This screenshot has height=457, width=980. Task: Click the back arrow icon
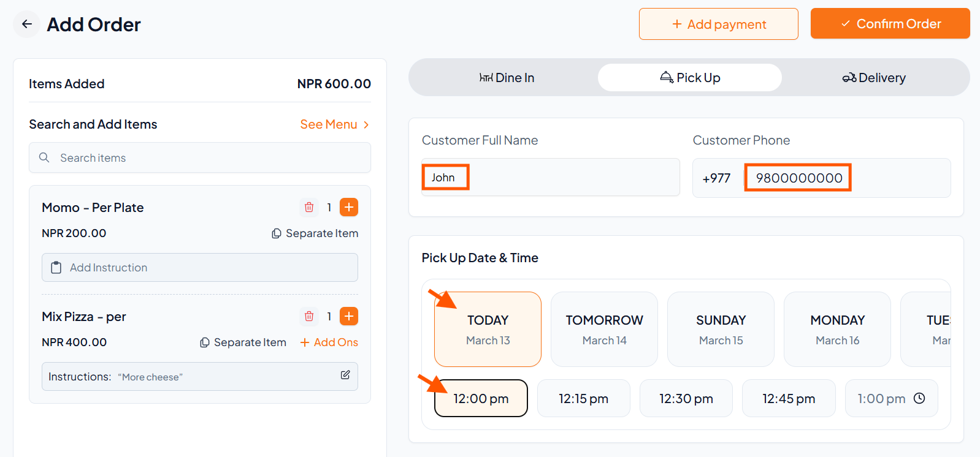[26, 25]
